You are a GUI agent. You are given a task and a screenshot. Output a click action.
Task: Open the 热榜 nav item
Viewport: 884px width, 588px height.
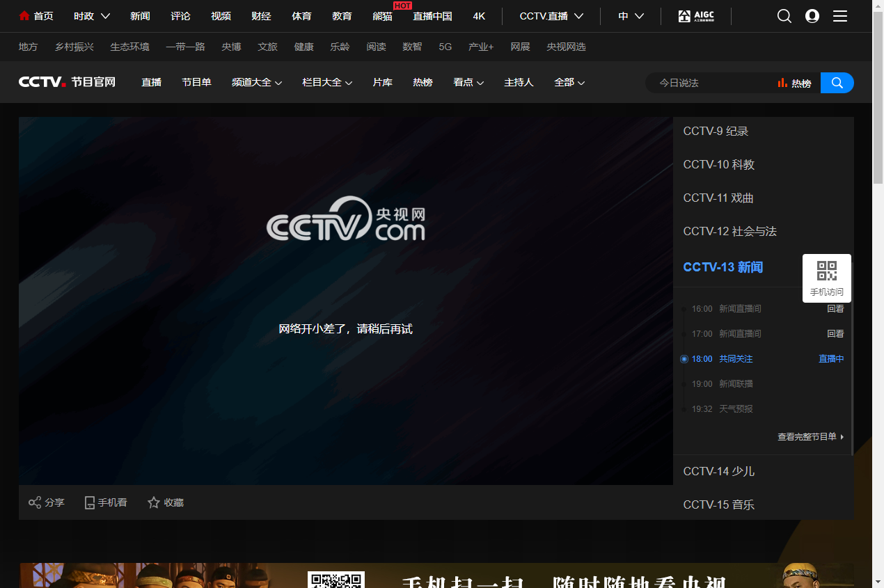[x=423, y=82]
